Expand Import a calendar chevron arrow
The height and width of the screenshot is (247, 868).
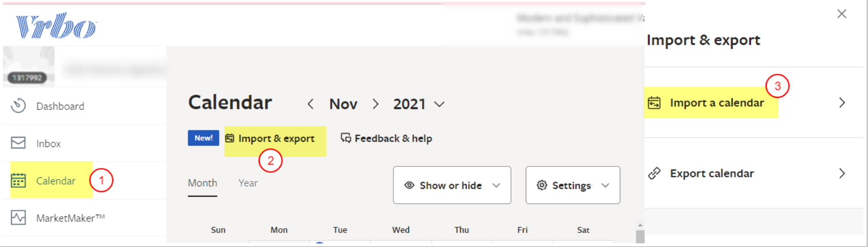(x=841, y=103)
